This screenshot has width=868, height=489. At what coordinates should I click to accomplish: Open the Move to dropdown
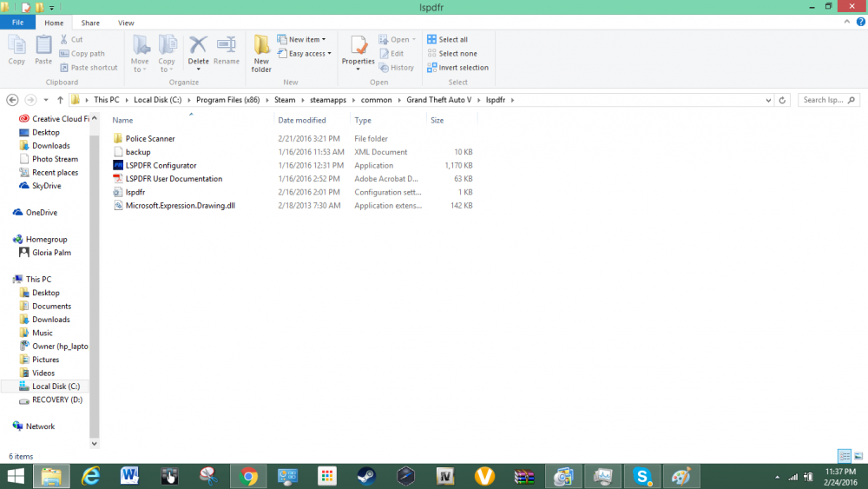coord(140,54)
